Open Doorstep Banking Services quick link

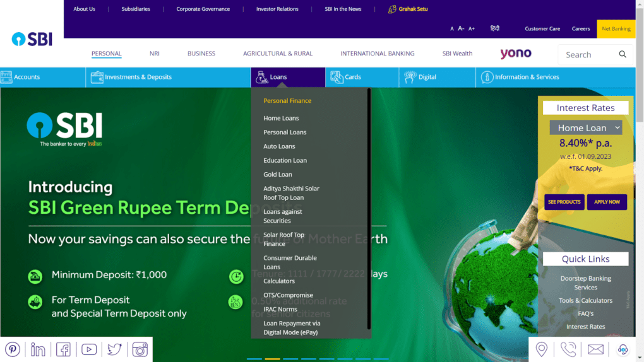pos(586,283)
